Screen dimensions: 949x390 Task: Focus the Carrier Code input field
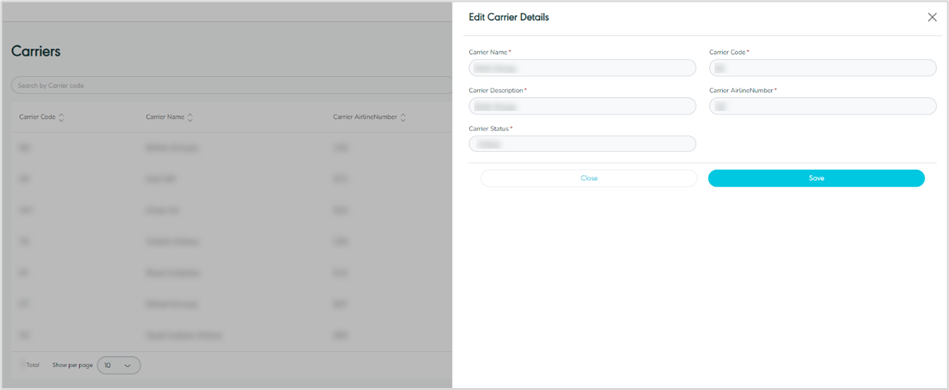[x=823, y=68]
